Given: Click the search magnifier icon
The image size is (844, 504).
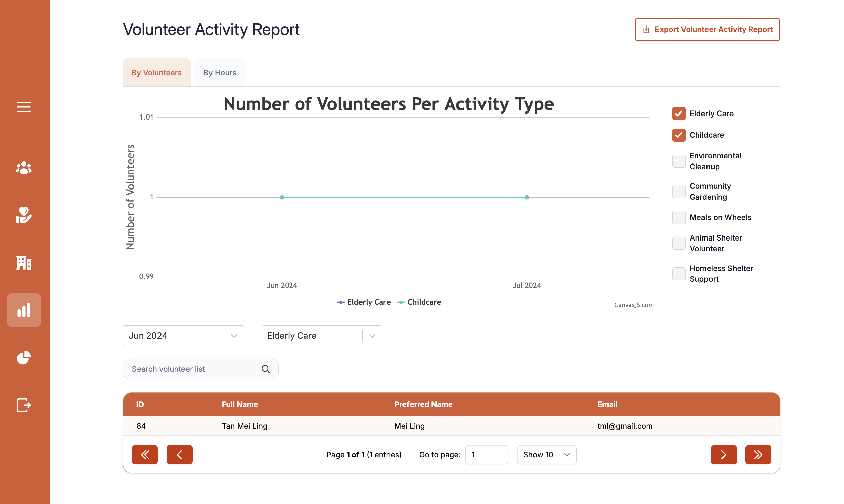Looking at the screenshot, I should point(266,369).
